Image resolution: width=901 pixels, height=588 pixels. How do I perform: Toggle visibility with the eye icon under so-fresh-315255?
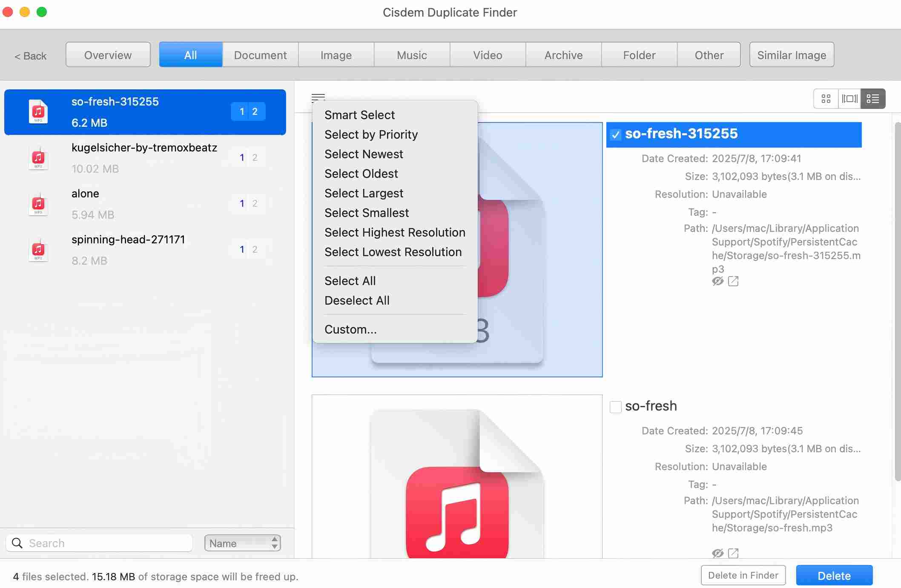717,281
